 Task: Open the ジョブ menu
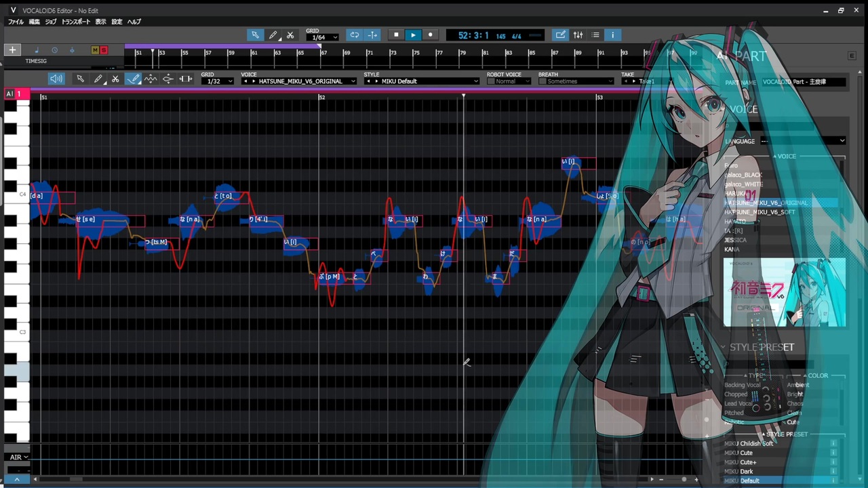(x=51, y=22)
